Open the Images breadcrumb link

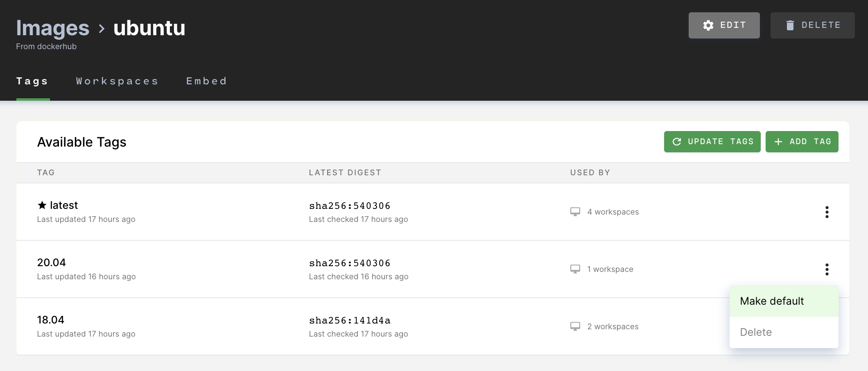coord(52,28)
